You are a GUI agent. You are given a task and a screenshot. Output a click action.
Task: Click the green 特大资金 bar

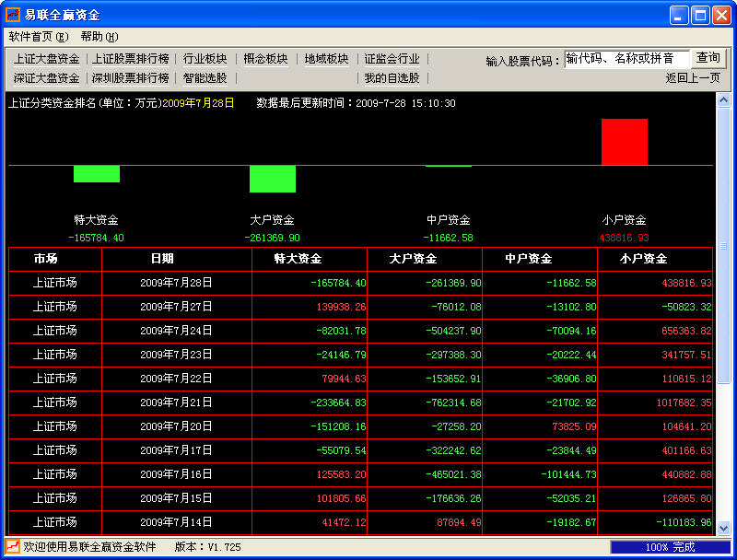tap(97, 174)
